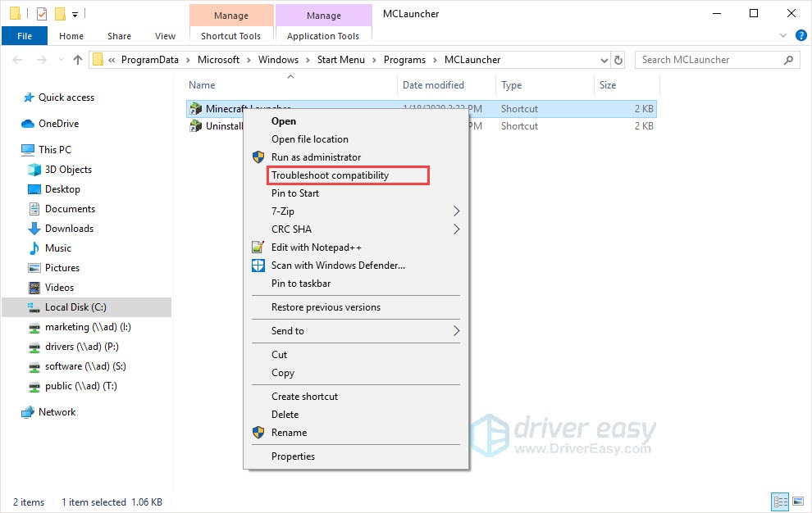Image resolution: width=812 pixels, height=513 pixels.
Task: Jump to Start Menu via the breadcrumb
Action: (x=341, y=59)
